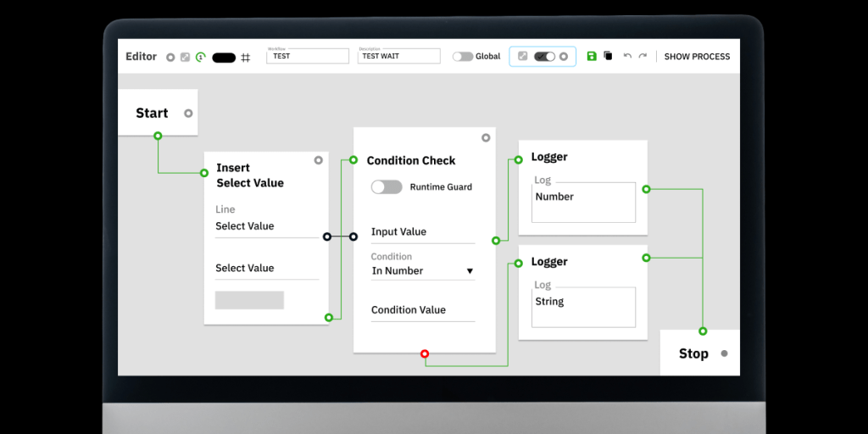Image resolution: width=868 pixels, height=434 pixels.
Task: Click the SHOW PROCESS button
Action: point(697,57)
